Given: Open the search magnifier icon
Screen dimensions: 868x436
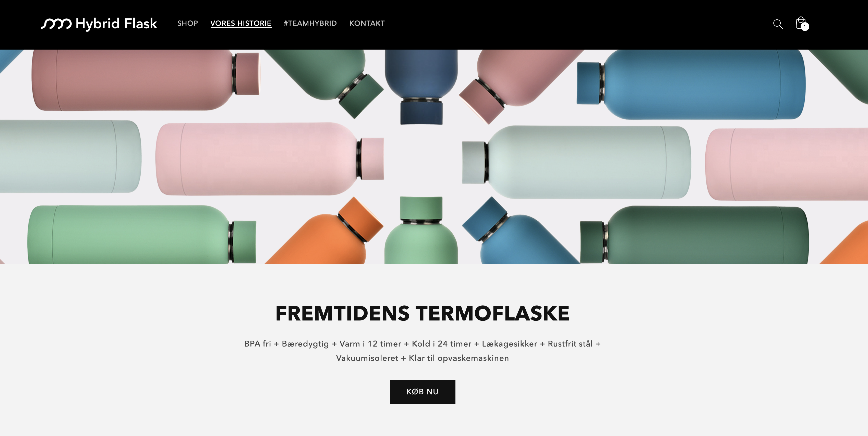Looking at the screenshot, I should [778, 24].
